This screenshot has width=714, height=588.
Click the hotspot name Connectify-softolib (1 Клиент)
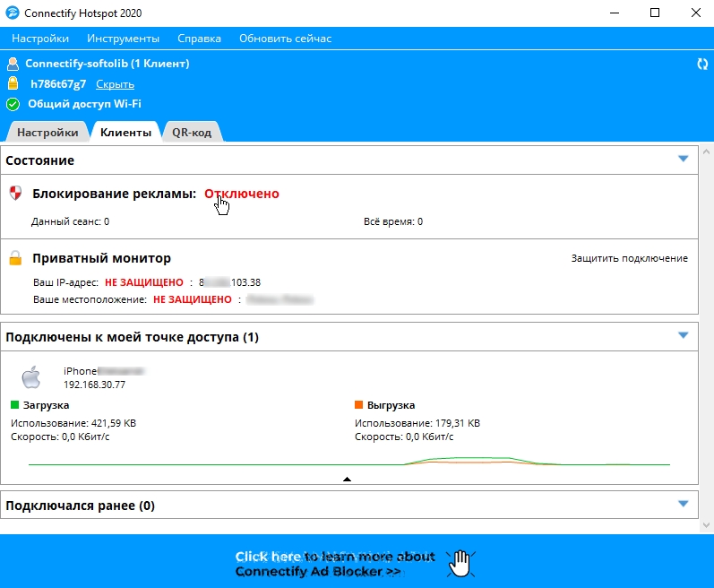[108, 64]
